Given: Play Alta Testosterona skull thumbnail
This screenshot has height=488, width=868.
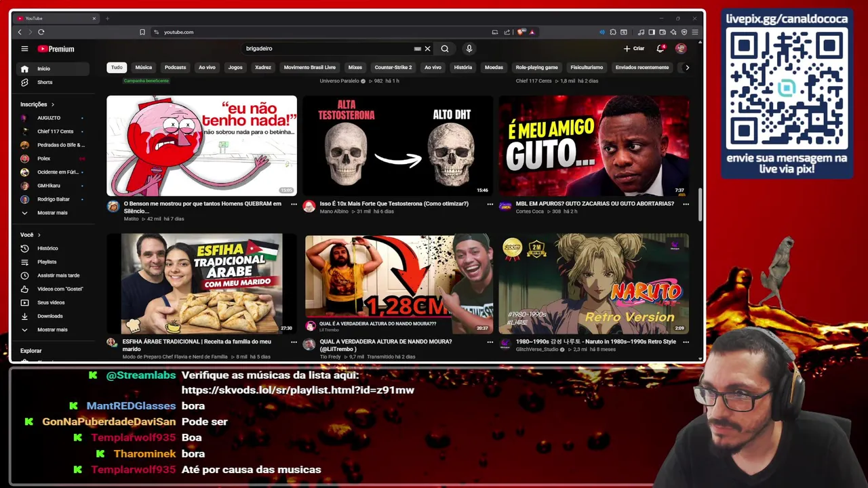Looking at the screenshot, I should (x=398, y=146).
